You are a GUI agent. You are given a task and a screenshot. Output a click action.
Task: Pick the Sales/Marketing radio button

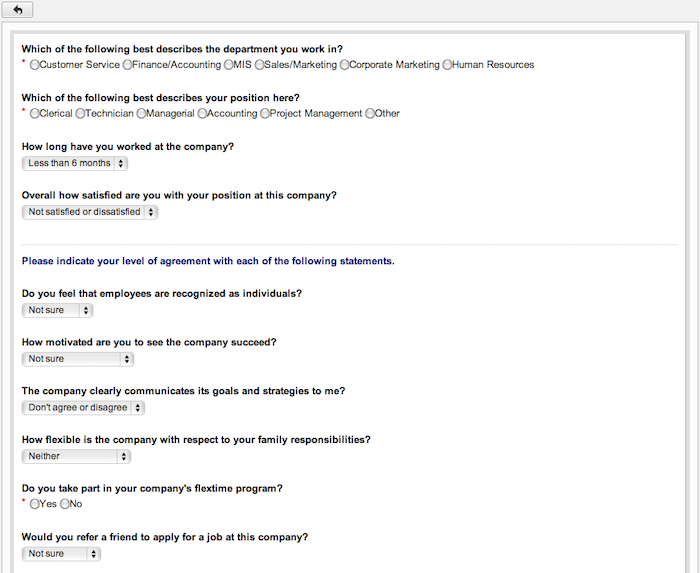(x=259, y=65)
